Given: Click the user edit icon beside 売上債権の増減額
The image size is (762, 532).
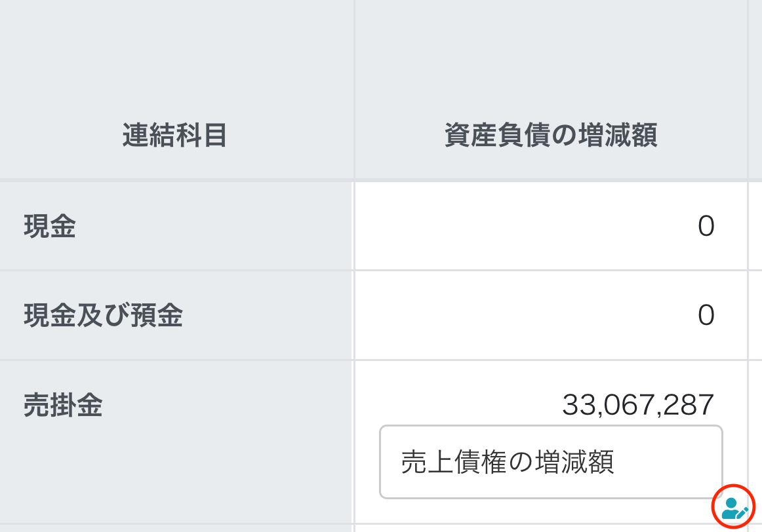Looking at the screenshot, I should 734,508.
